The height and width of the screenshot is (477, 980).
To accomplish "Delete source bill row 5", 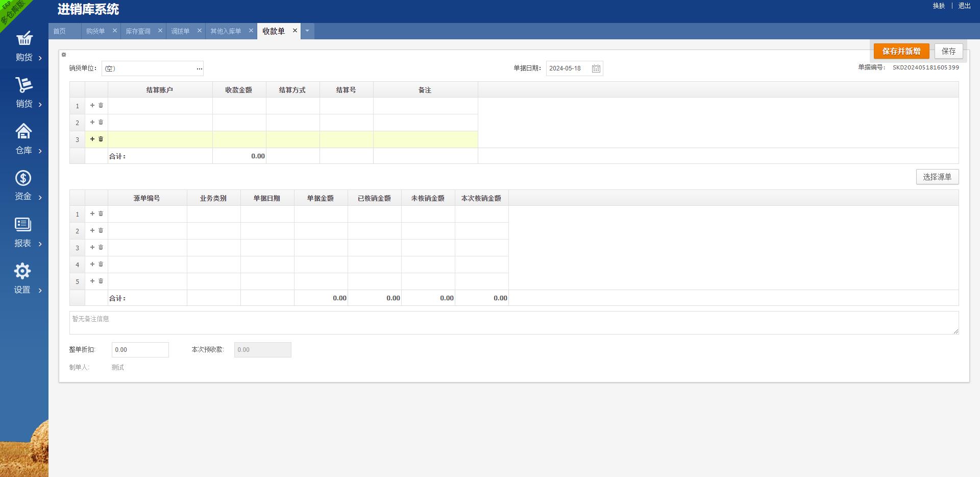I will [x=101, y=281].
